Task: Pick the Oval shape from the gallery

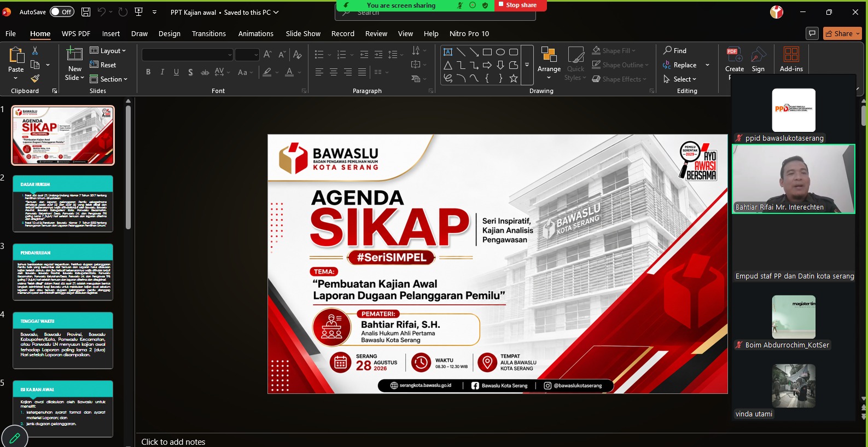Action: tap(500, 52)
